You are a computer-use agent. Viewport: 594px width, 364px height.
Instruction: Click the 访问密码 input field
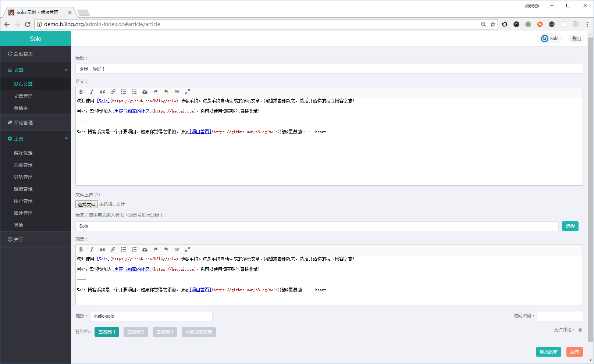tap(560, 316)
